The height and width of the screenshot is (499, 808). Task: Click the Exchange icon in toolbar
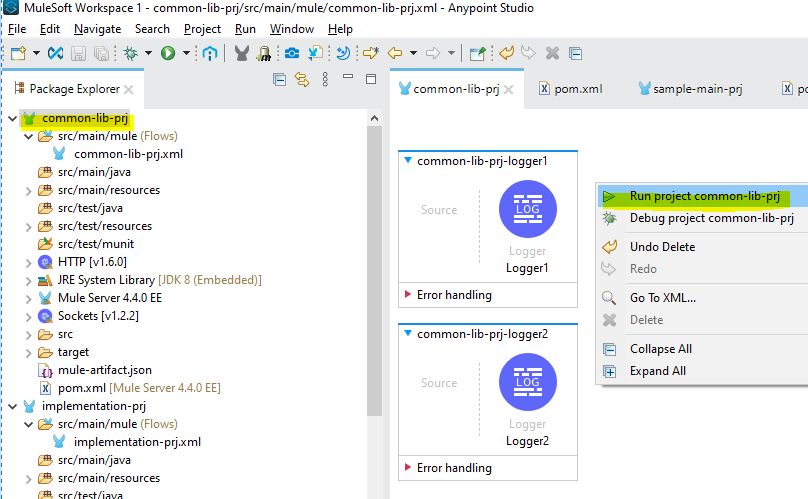click(210, 53)
